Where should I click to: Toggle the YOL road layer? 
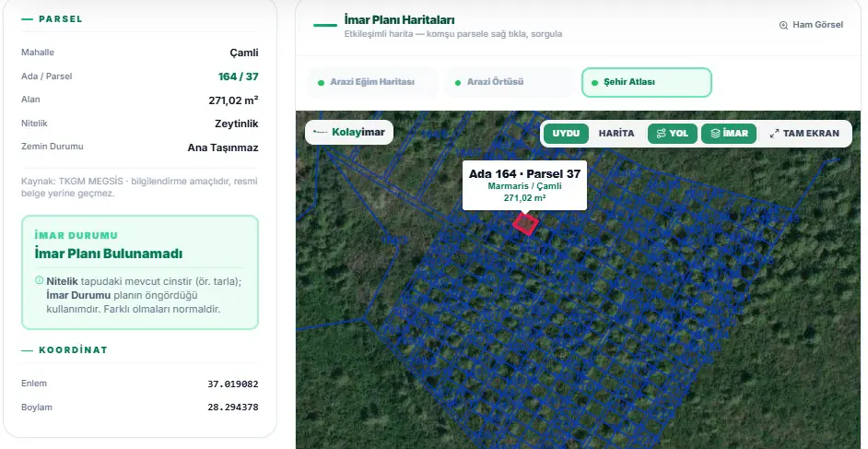point(672,134)
